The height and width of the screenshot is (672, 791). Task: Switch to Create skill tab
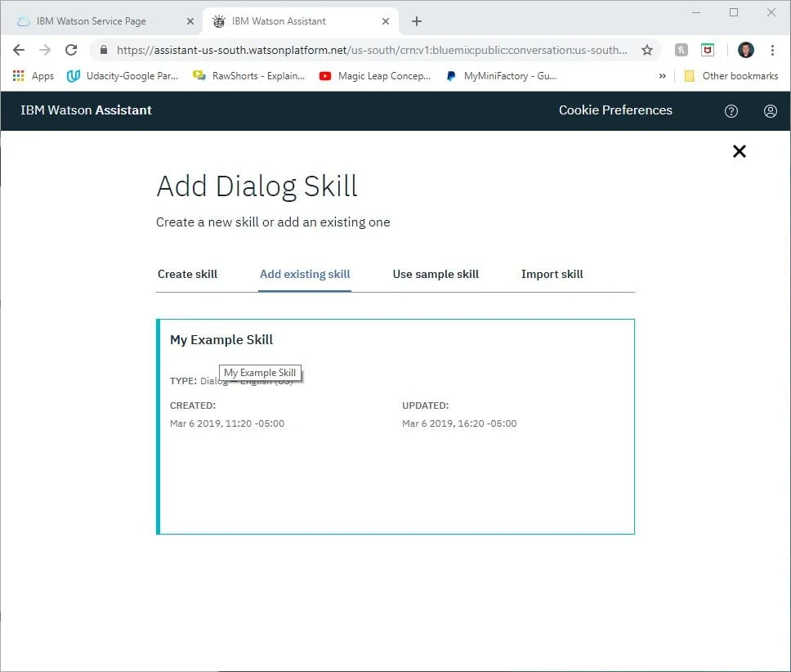coord(187,274)
